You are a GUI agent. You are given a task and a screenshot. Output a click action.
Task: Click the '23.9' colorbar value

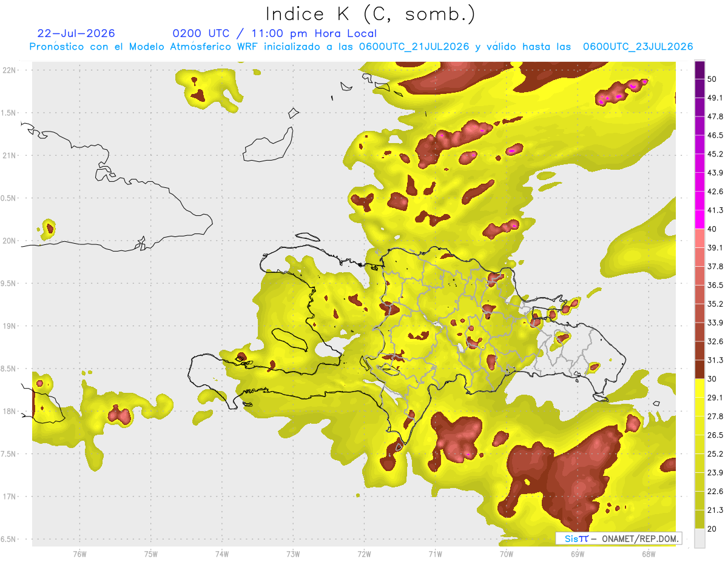click(715, 473)
